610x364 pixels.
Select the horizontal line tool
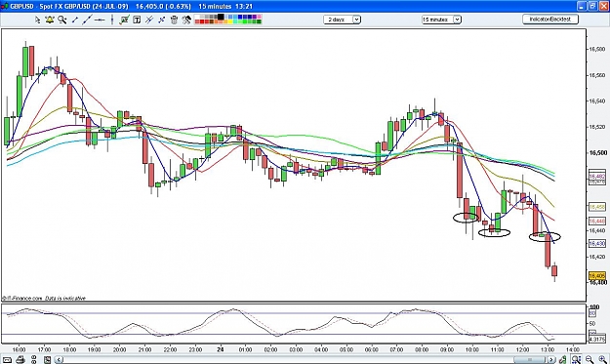(x=100, y=20)
